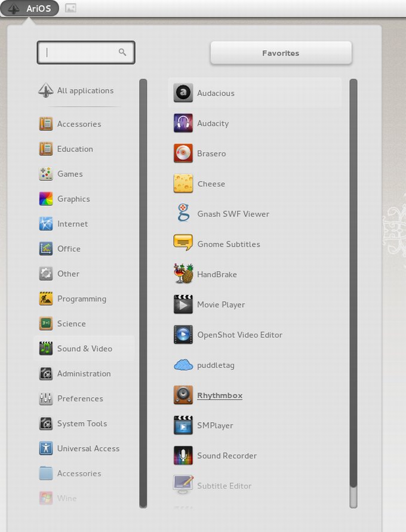Image resolution: width=406 pixels, height=532 pixels.
Task: Launch Movie Player icon
Action: click(x=183, y=305)
